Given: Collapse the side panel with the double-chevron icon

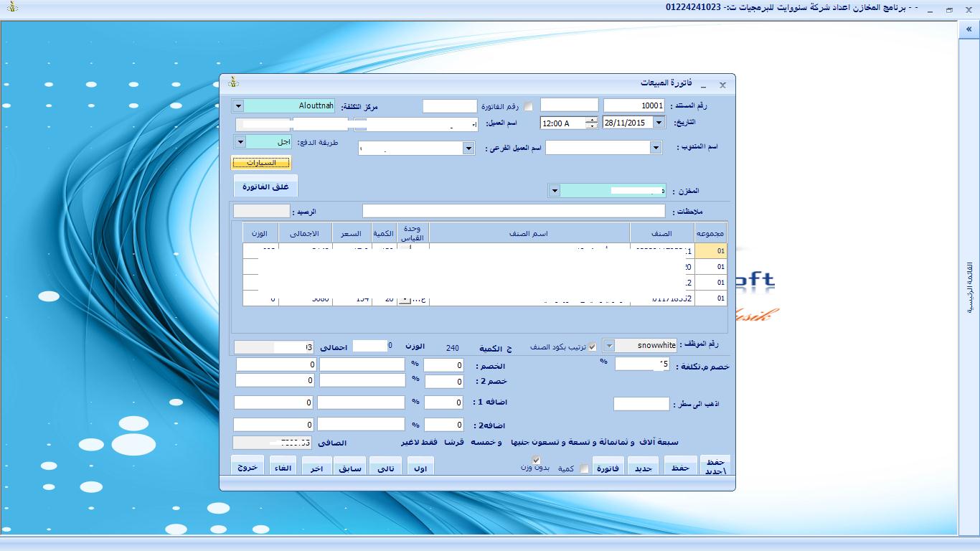Looking at the screenshot, I should (969, 29).
